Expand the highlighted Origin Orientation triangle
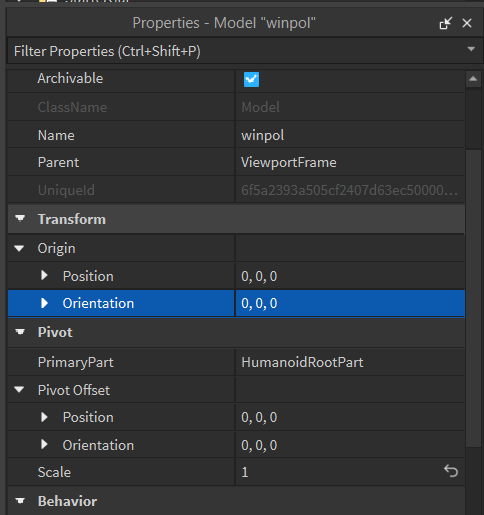Screen dimensions: 484x515 coord(44,303)
